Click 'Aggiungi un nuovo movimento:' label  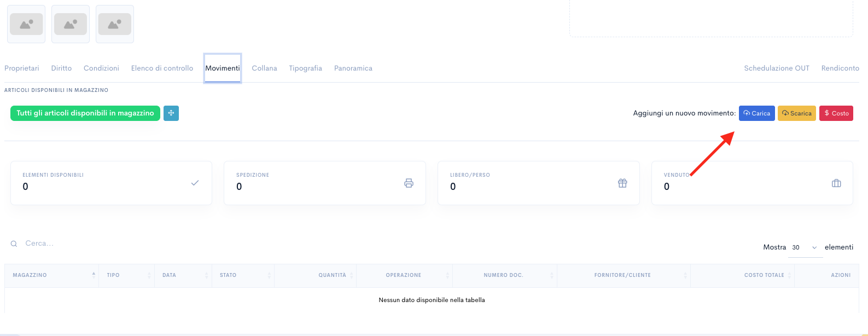[684, 113]
